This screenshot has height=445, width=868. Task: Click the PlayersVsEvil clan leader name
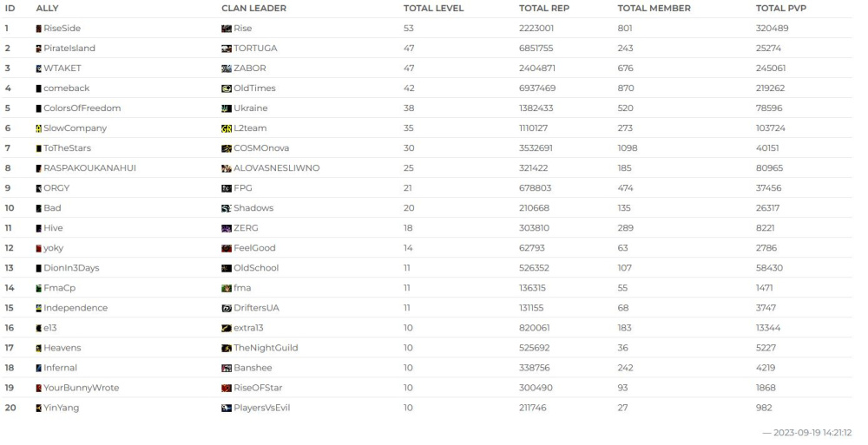(x=261, y=408)
